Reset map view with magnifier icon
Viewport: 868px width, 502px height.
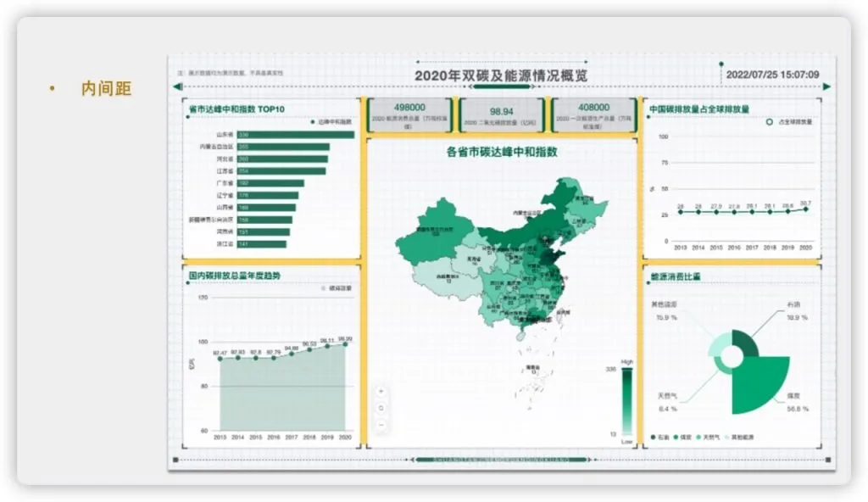(381, 409)
